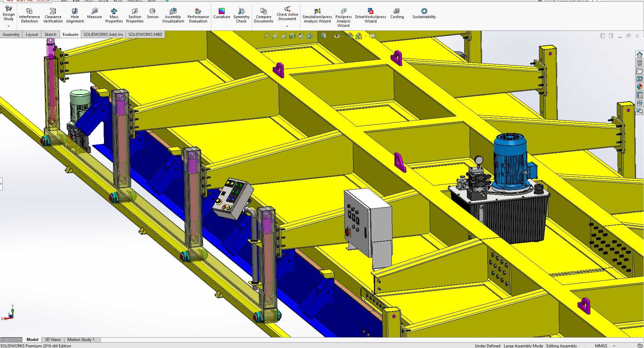Viewport: 644px width, 348px height.
Task: Expand Design Study dropdown arrow
Action: 8,26
